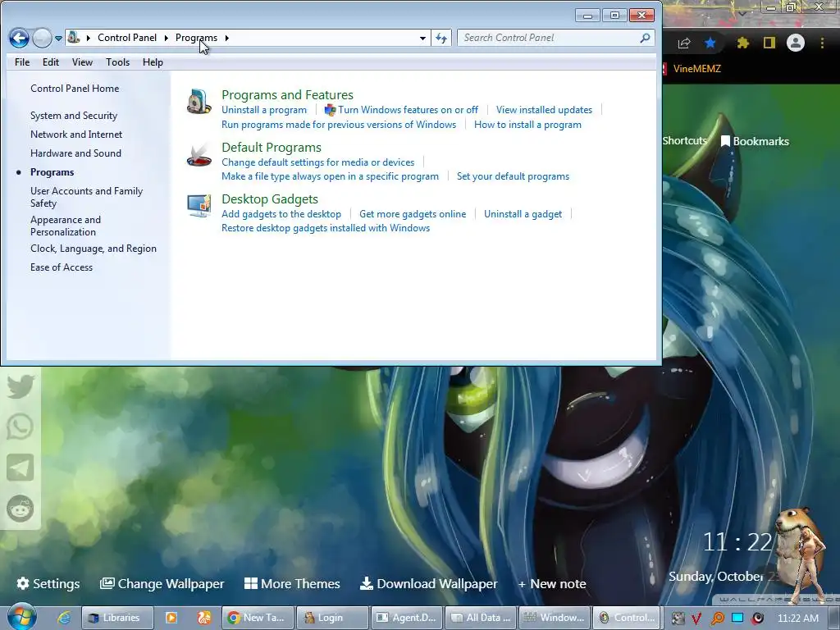The width and height of the screenshot is (840, 630).
Task: Click View installed updates link
Action: tap(544, 110)
